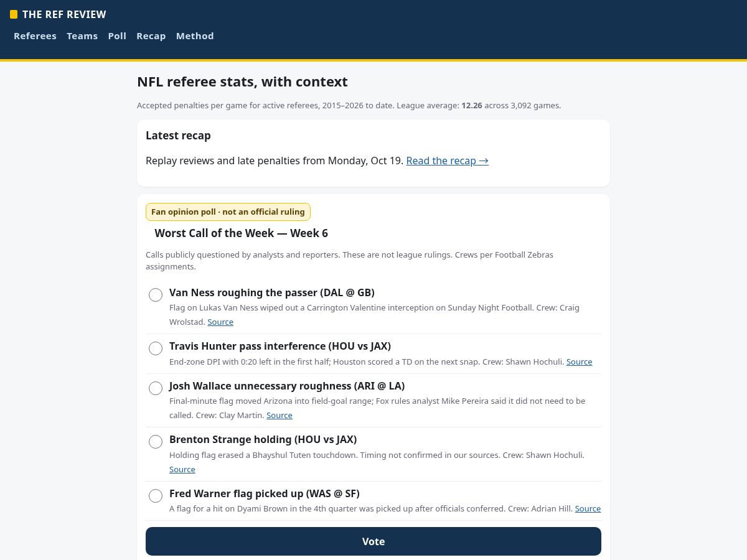747x560 pixels.
Task: Click the Van Ness roughing the passer title
Action: coord(272,292)
